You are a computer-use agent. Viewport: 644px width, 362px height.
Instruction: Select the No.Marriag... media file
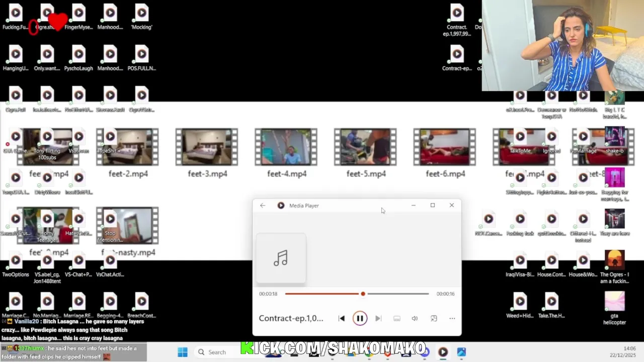tap(47, 306)
